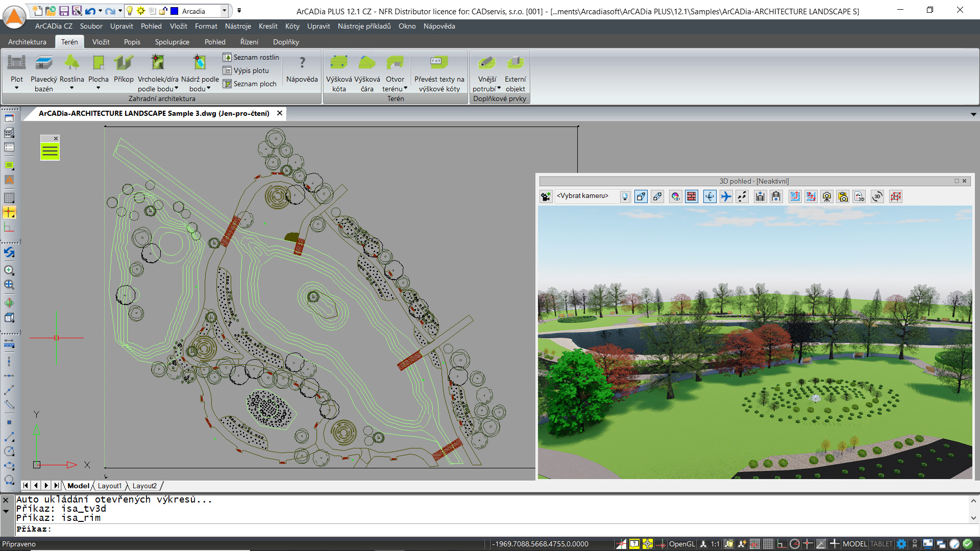The width and height of the screenshot is (980, 551).
Task: Click the new drawing icon in quick access
Action: 37,11
